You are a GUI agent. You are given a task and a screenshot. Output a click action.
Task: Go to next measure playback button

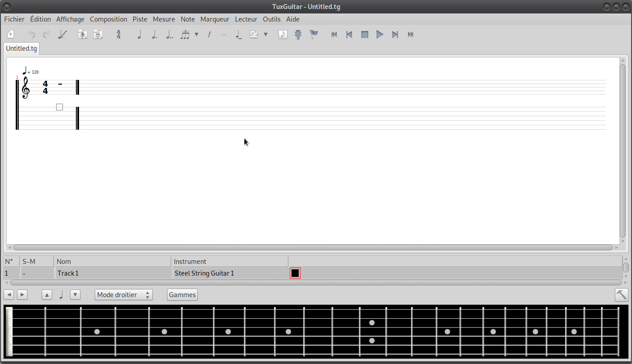click(395, 35)
